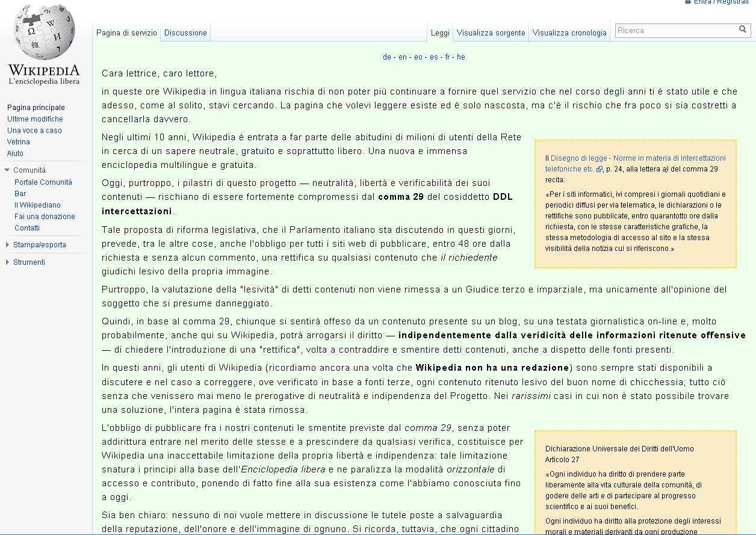Screen dimensions: 756x535
Task: Select the Pagina di servizio tab
Action: tap(126, 33)
